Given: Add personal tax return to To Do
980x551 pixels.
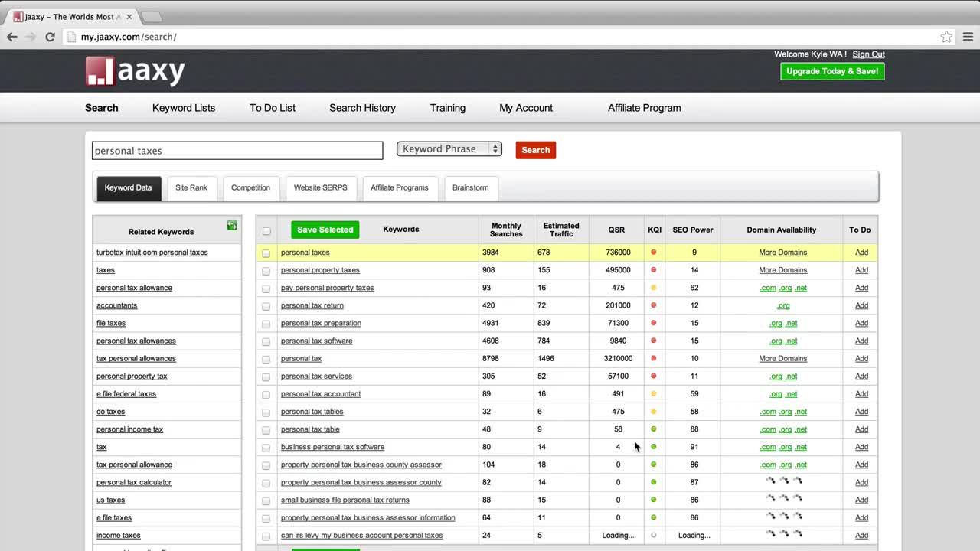Looking at the screenshot, I should click(x=861, y=305).
